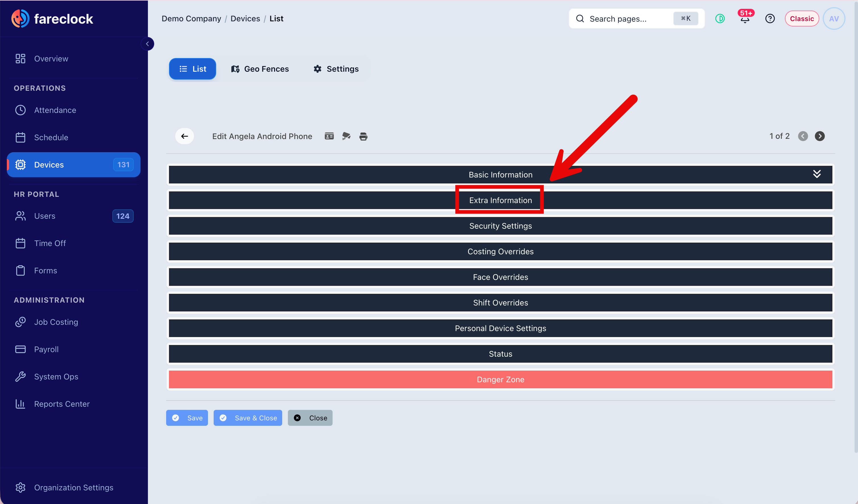The width and height of the screenshot is (858, 504).
Task: Open the notifications bell with 51+ badge
Action: pos(745,18)
